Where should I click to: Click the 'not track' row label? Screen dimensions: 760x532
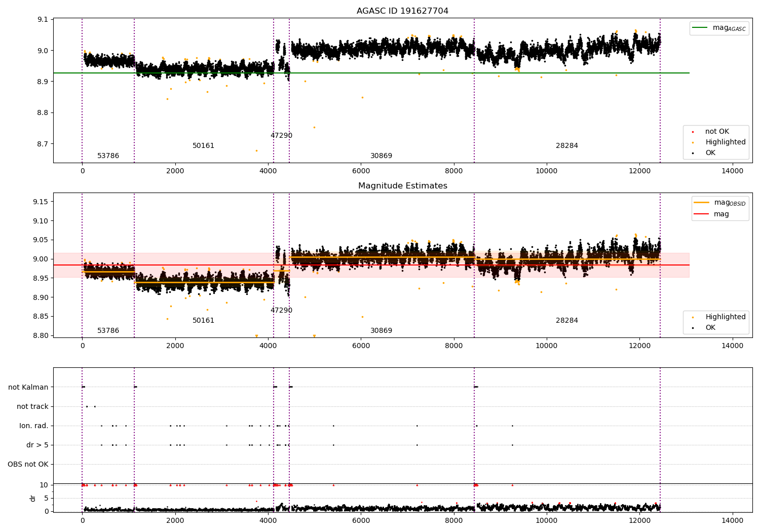point(32,407)
